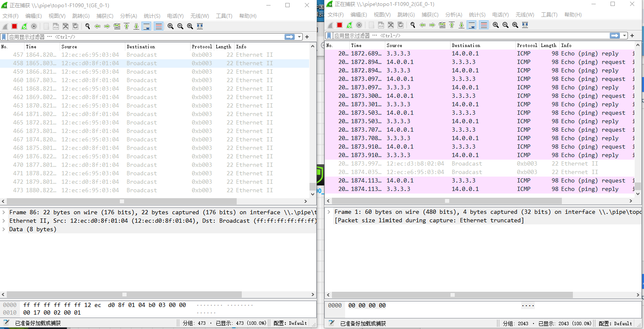Toggle auto-scroll during live capture in left window
Viewport: 644px width, 329px height.
146,26
